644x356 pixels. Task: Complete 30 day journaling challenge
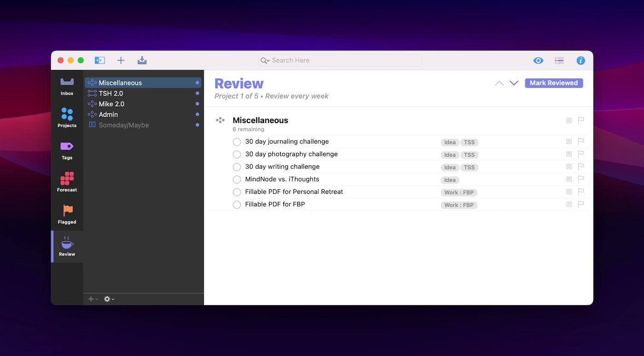point(237,142)
